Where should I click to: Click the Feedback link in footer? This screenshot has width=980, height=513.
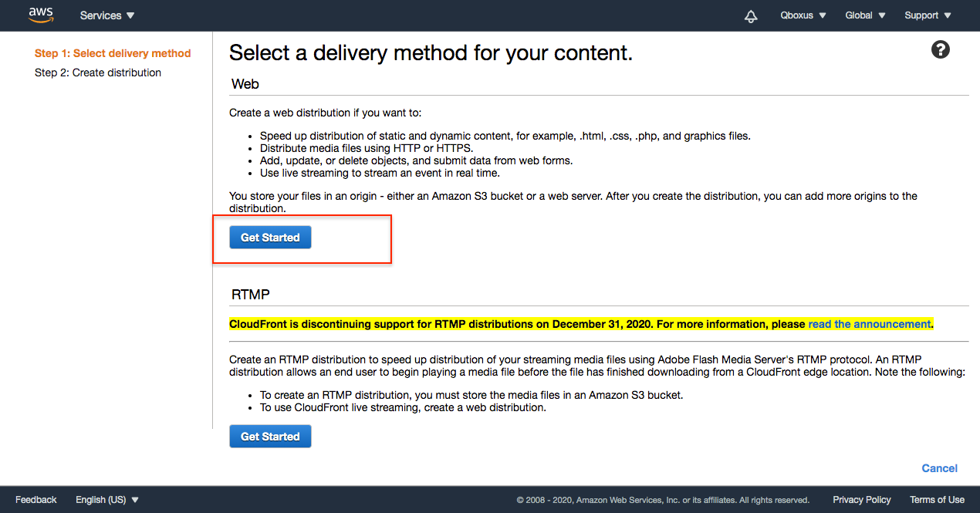coord(36,500)
